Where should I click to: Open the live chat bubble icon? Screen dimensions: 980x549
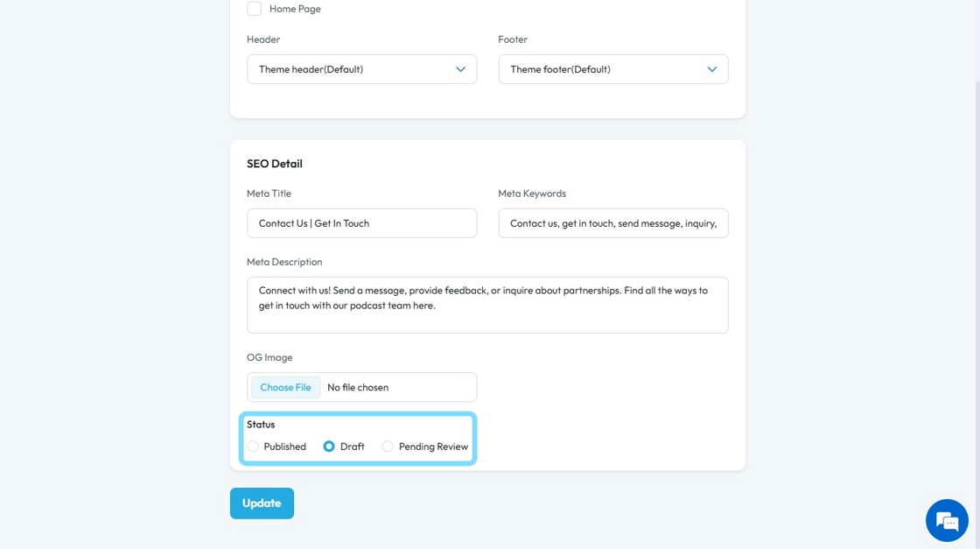[947, 520]
